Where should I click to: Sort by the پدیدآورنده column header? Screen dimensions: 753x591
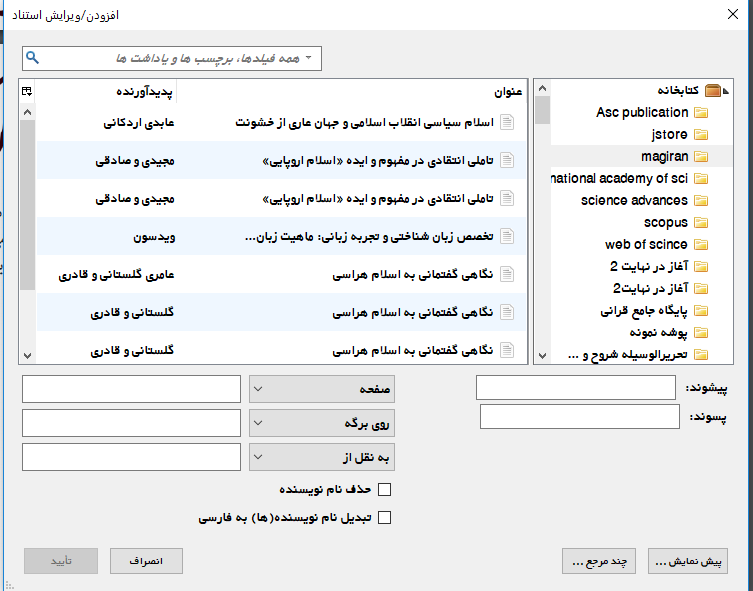pyautogui.click(x=147, y=92)
